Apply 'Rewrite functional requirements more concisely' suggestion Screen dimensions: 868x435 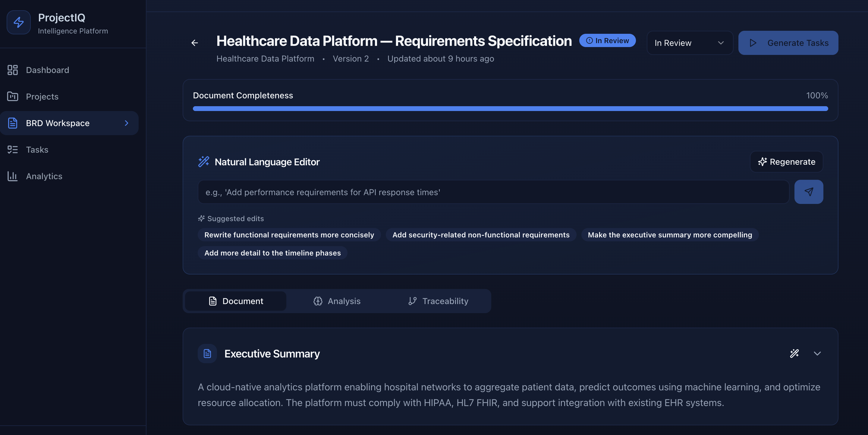(289, 235)
